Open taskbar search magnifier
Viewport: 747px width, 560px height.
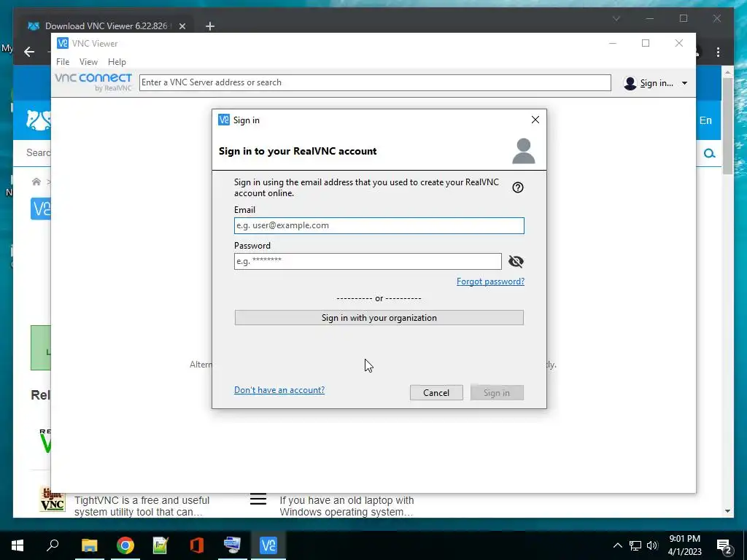click(53, 545)
